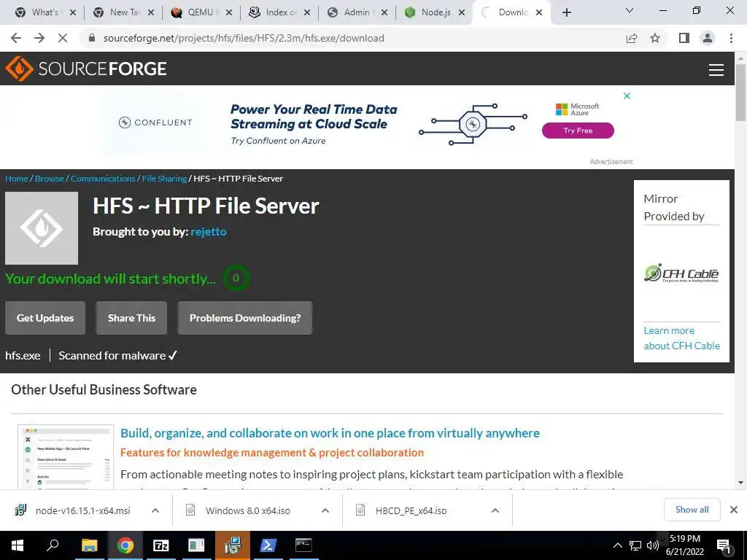Image resolution: width=747 pixels, height=560 pixels.
Task: Click Chrome icon in taskbar
Action: [125, 545]
